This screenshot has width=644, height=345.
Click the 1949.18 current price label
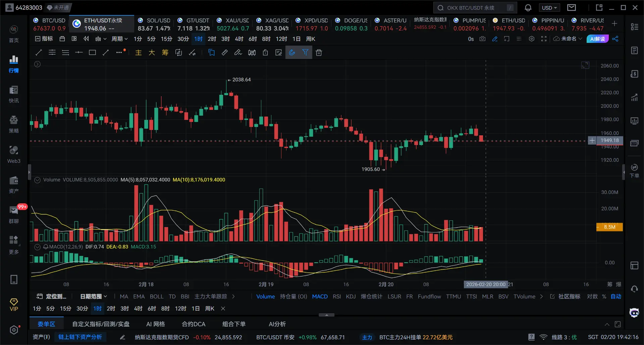(609, 140)
